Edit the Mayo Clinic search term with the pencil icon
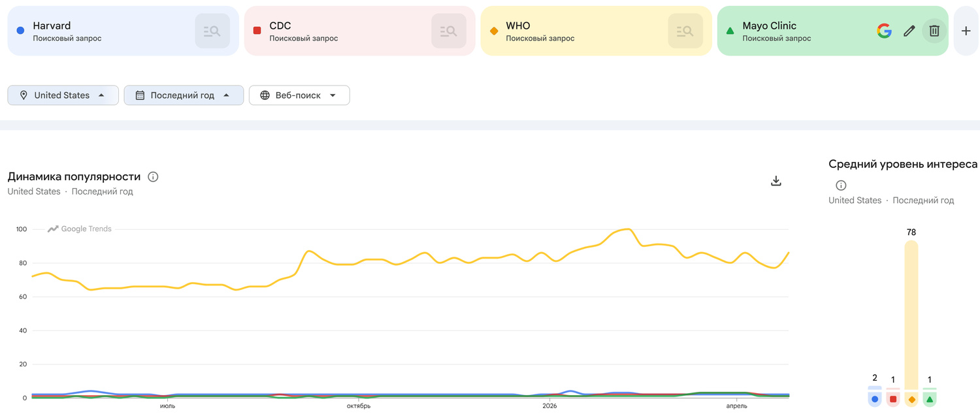Image resolution: width=980 pixels, height=416 pixels. [x=909, y=30]
